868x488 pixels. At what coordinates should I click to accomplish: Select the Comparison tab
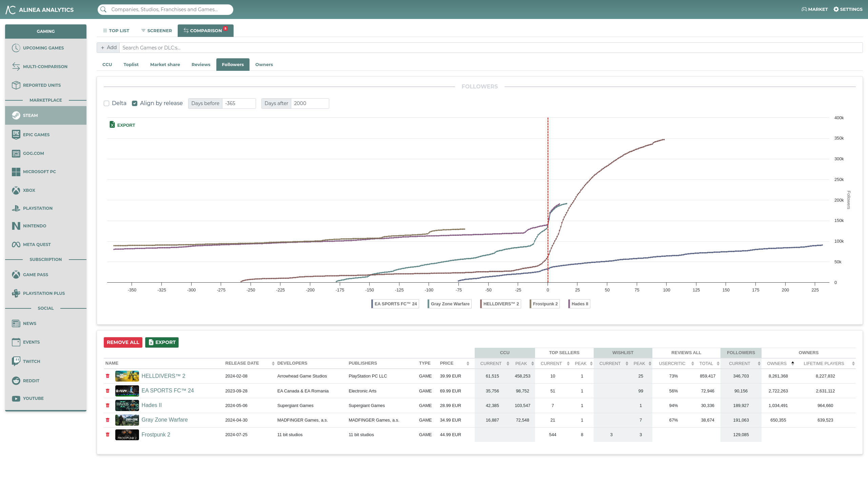coord(205,30)
